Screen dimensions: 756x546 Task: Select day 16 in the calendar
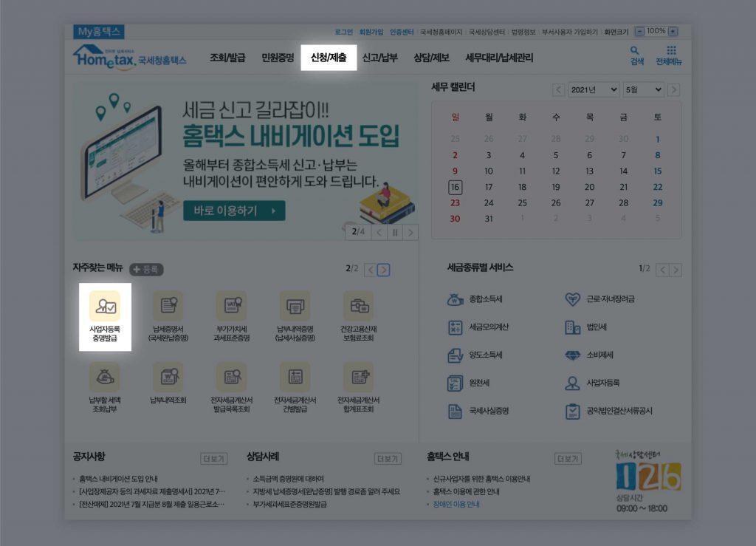click(455, 187)
